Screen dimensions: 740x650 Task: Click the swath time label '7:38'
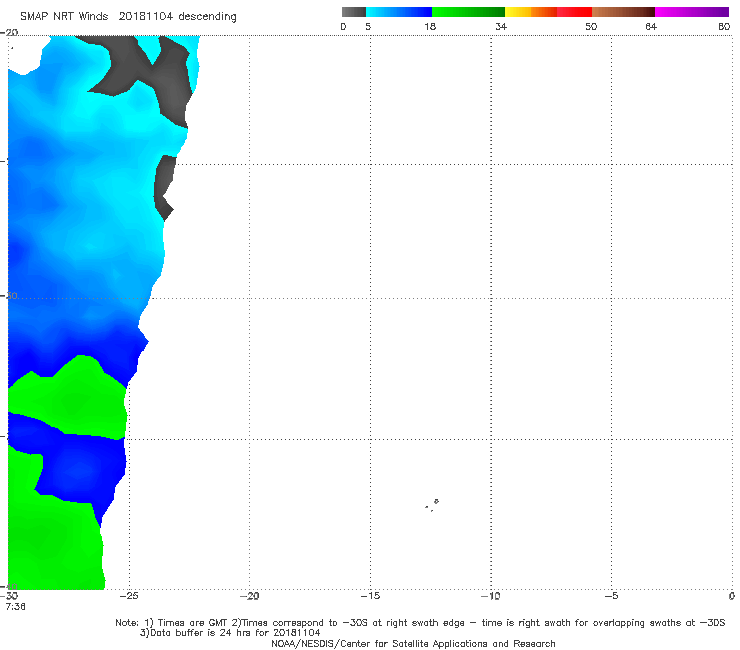coord(16,607)
